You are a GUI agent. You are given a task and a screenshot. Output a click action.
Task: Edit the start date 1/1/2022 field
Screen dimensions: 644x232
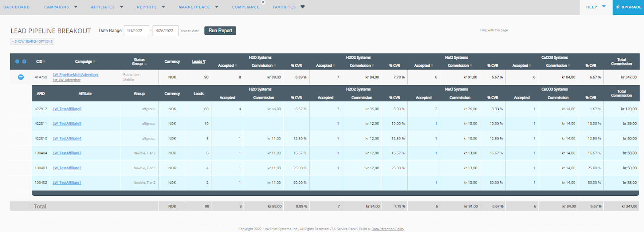[136, 31]
